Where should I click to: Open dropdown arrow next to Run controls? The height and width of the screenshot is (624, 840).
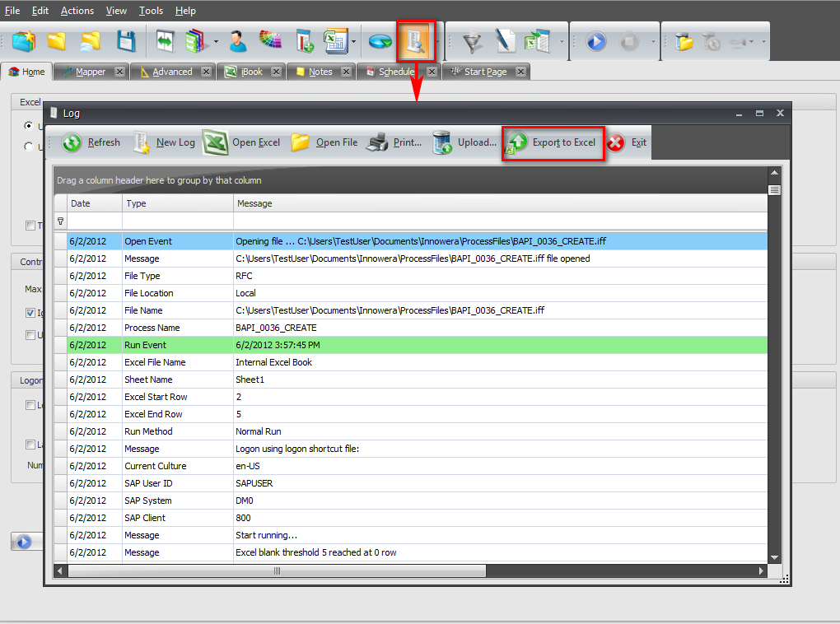pyautogui.click(x=653, y=41)
